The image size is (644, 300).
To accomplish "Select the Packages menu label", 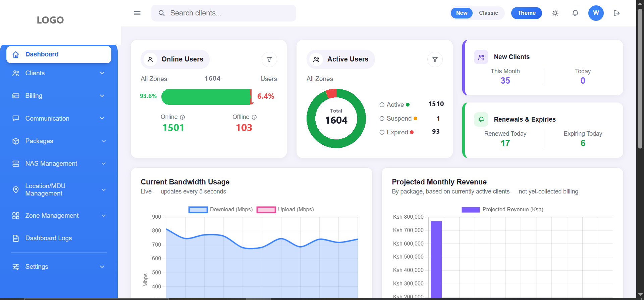I will click(x=39, y=141).
